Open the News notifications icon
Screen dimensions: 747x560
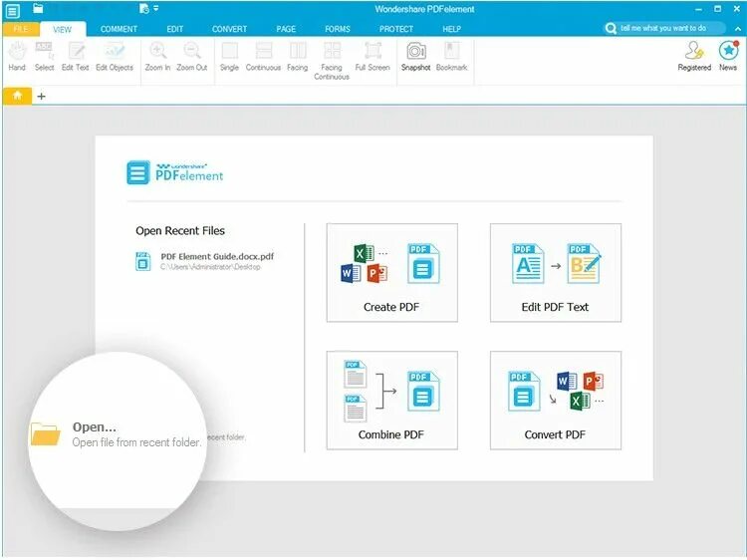click(x=728, y=56)
